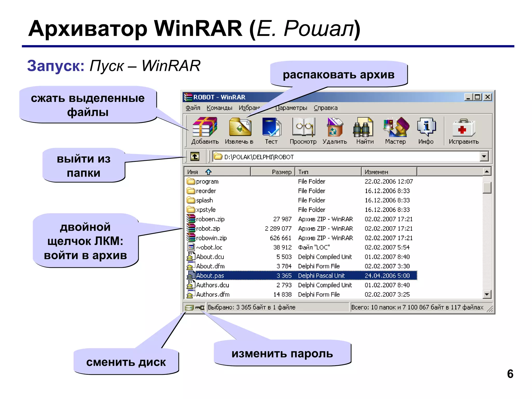The height and width of the screenshot is (399, 532).
Task: Click the file list scroll-up arrow
Action: (487, 171)
